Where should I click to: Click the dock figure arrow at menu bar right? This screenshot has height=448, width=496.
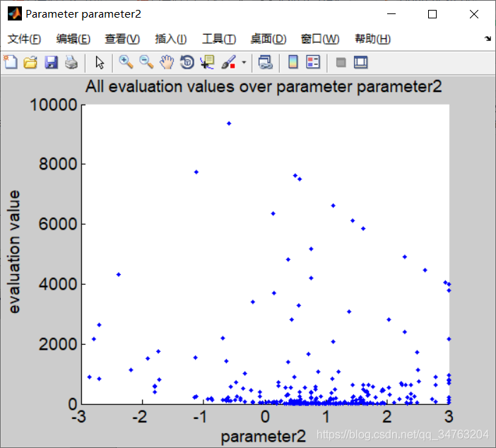[x=488, y=39]
